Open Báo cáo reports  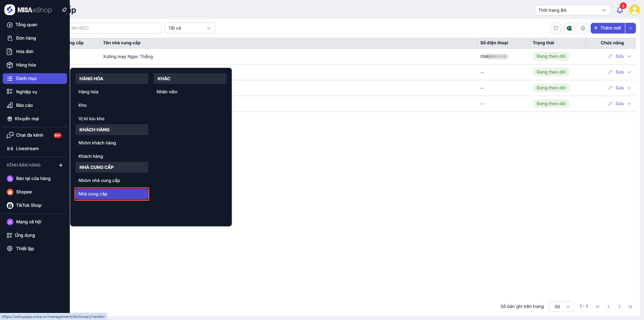click(x=35, y=105)
